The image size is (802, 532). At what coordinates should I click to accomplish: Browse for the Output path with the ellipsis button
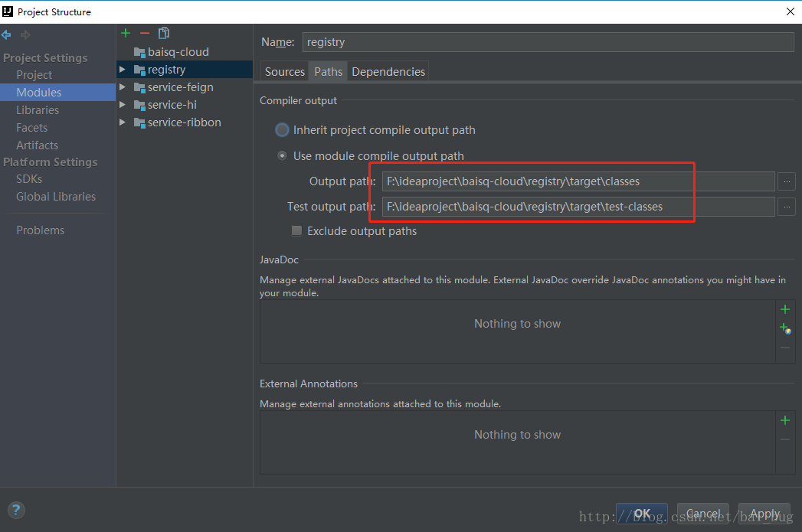pyautogui.click(x=787, y=181)
